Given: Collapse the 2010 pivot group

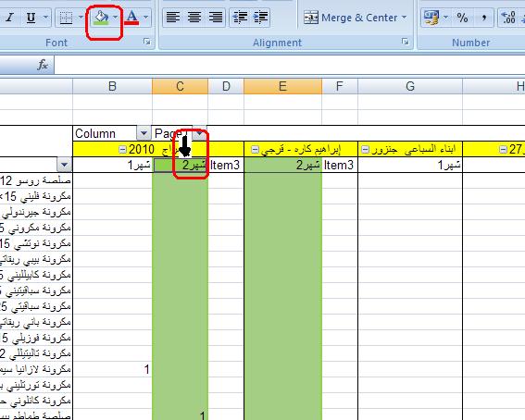Looking at the screenshot, I should click(122, 150).
